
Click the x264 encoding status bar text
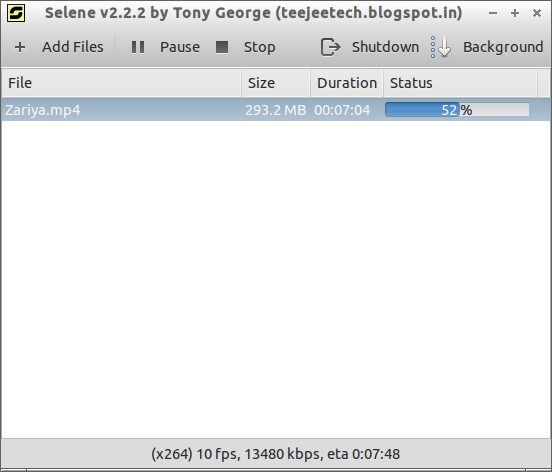coord(276,454)
